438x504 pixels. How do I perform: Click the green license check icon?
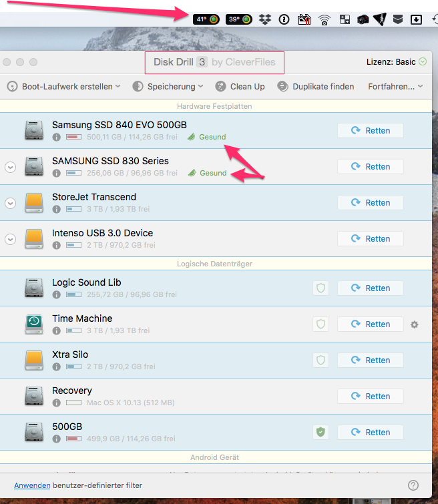click(423, 61)
